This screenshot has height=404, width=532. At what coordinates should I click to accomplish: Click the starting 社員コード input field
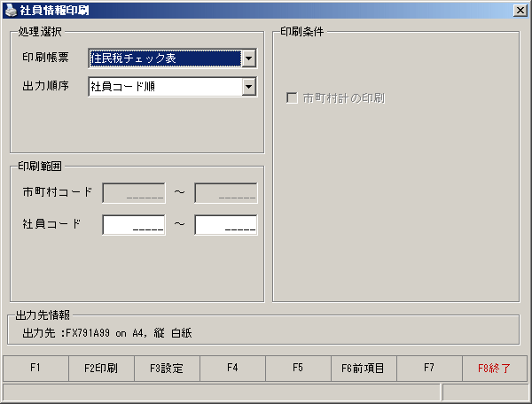[x=134, y=224]
